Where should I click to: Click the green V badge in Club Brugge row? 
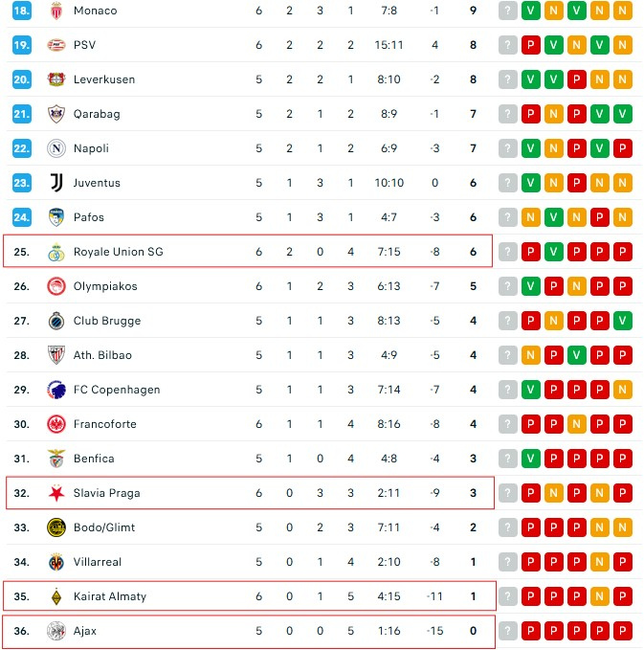pyautogui.click(x=623, y=321)
